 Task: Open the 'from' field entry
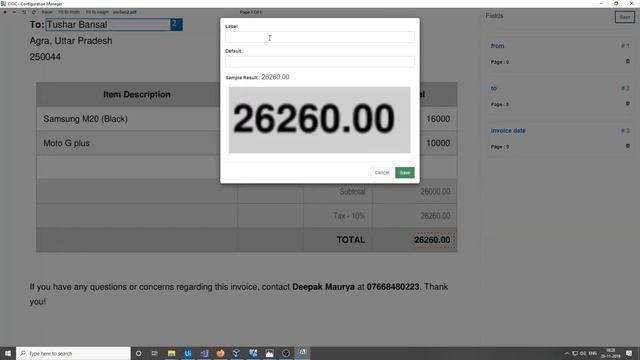pos(497,46)
